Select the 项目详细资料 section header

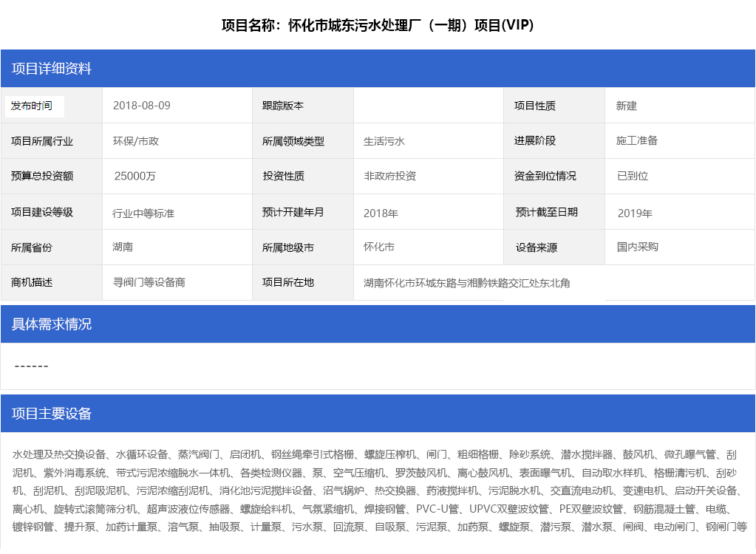pos(52,69)
